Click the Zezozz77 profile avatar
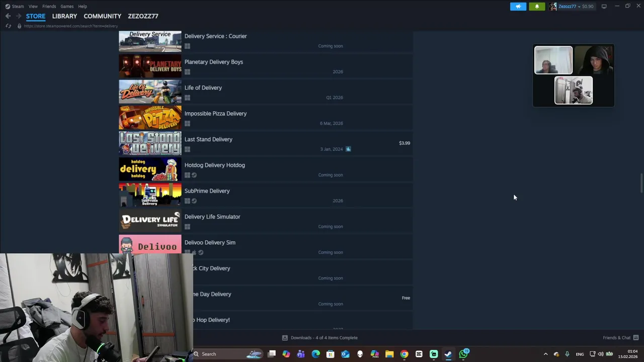644x362 pixels. [x=553, y=7]
